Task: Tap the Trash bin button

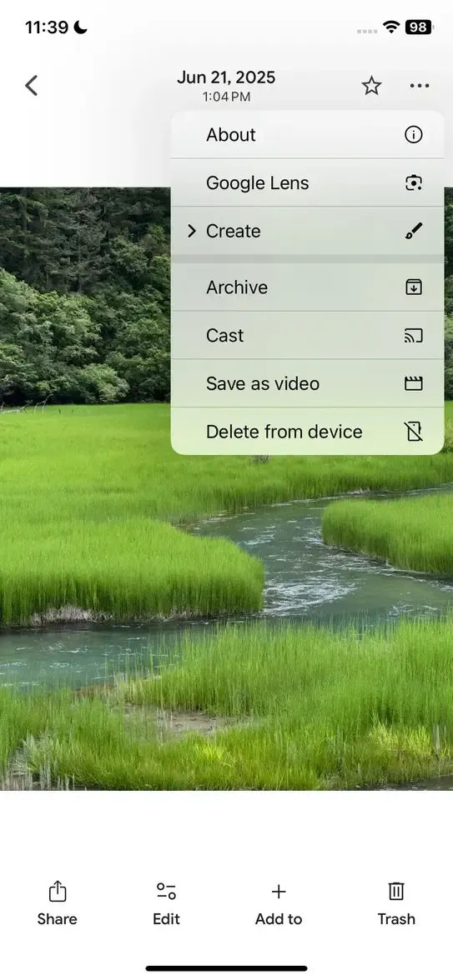Action: pos(396,903)
